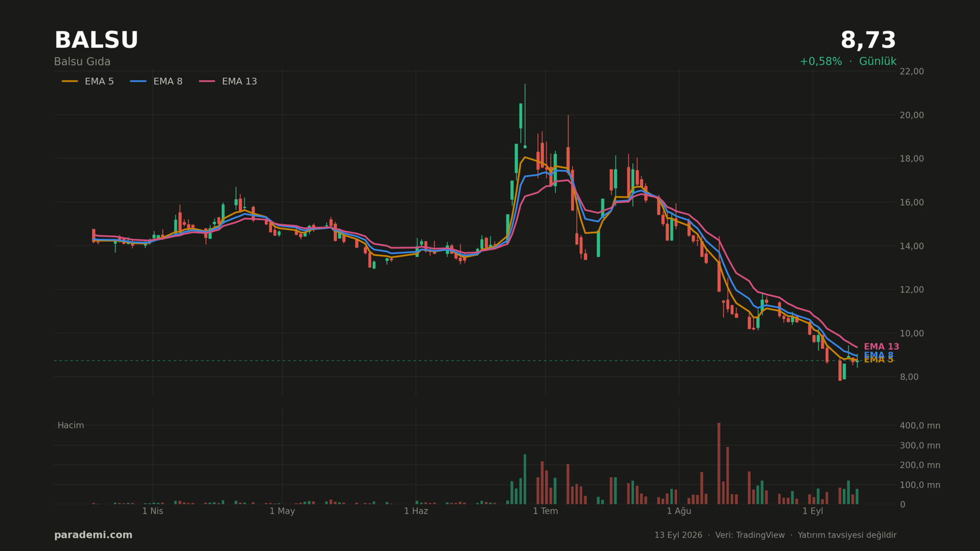This screenshot has width=980, height=551.
Task: Click the 100,0 mn volume axis label
Action: tap(919, 485)
